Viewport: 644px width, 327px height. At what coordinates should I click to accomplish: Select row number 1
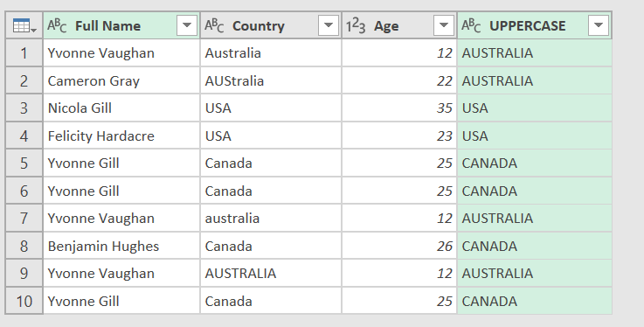click(24, 53)
